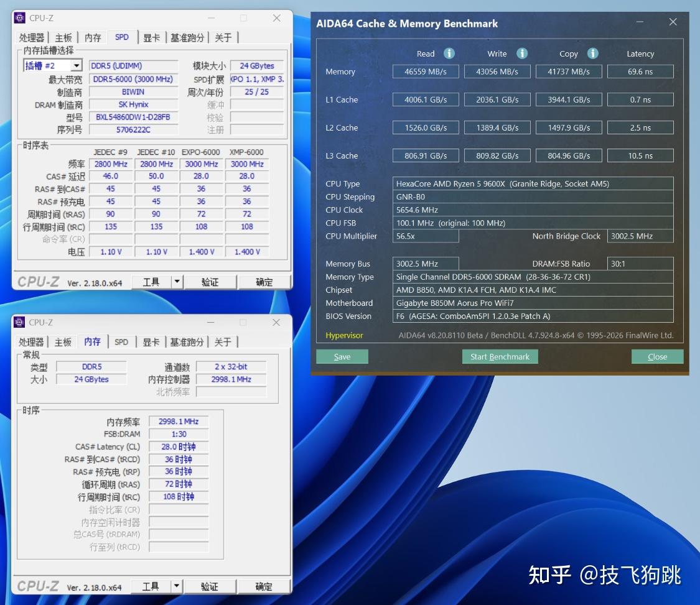This screenshot has width=700, height=605.
Task: Click the EXPO-6000 voltage cell 1.400 V
Action: tap(202, 252)
